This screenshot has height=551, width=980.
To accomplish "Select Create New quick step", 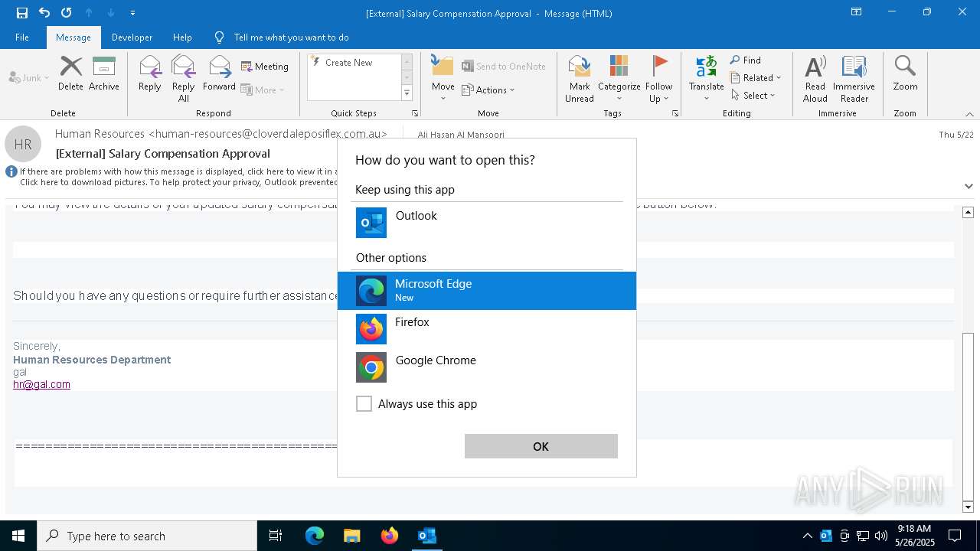I will click(x=348, y=63).
